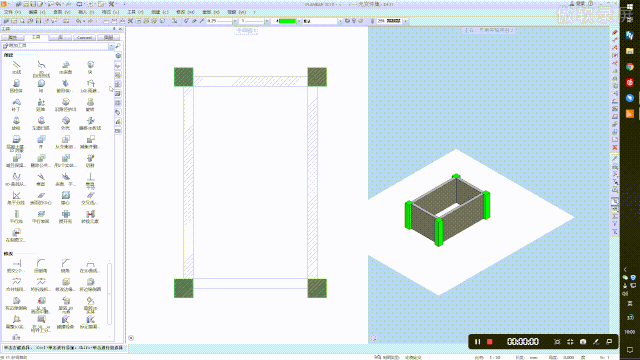Select the fillet corner tool in Modify group
Screen dimensions: 640x360
[41, 265]
